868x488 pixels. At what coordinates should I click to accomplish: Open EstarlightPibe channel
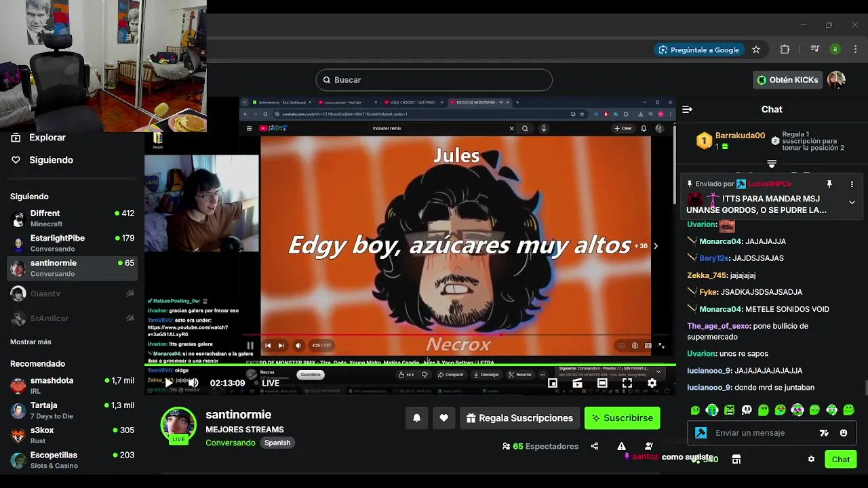coord(73,243)
